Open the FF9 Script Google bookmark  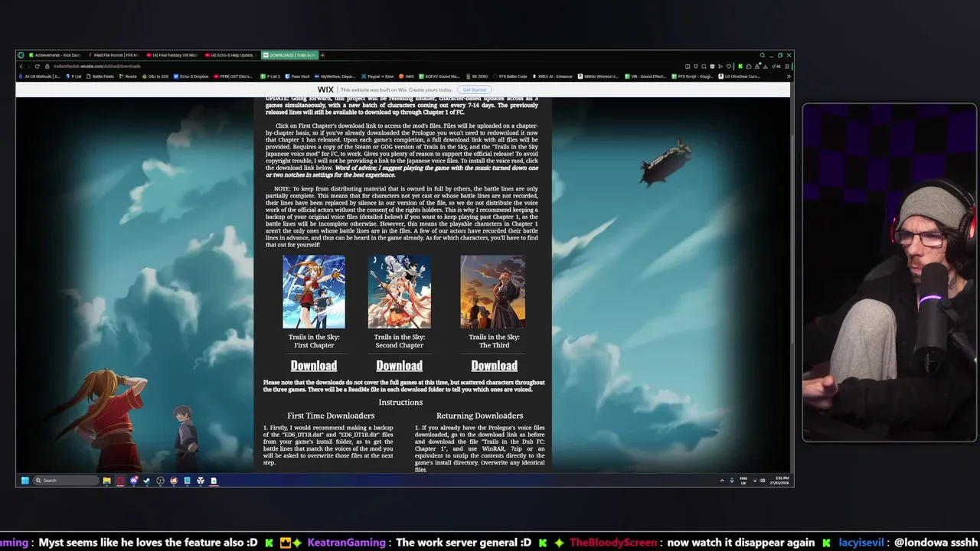pos(694,77)
